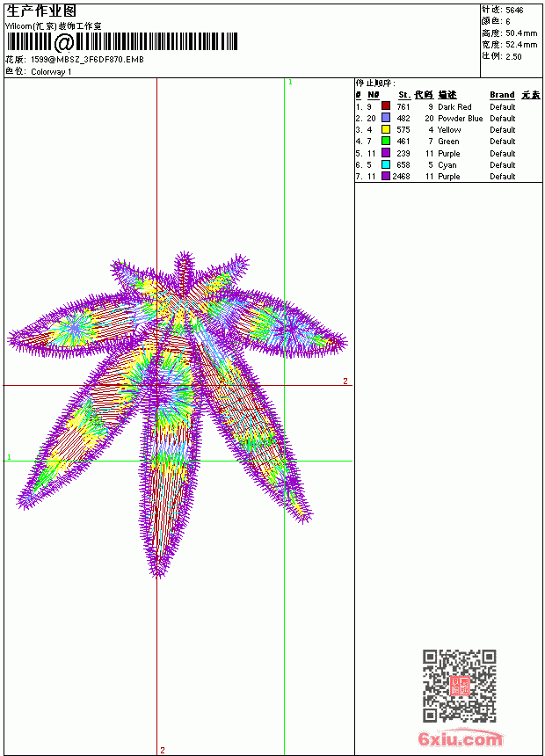Click the Colorway 1 label

point(51,71)
